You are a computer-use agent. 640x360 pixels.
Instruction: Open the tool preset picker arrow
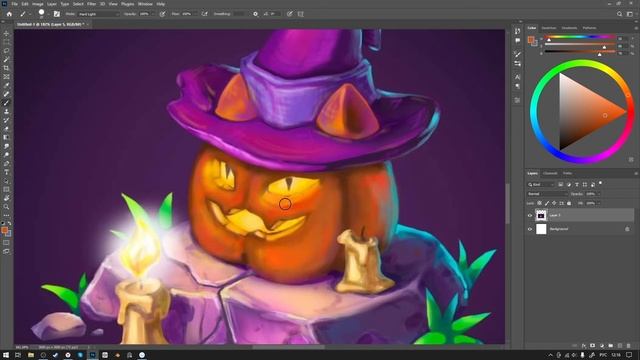pos(30,14)
